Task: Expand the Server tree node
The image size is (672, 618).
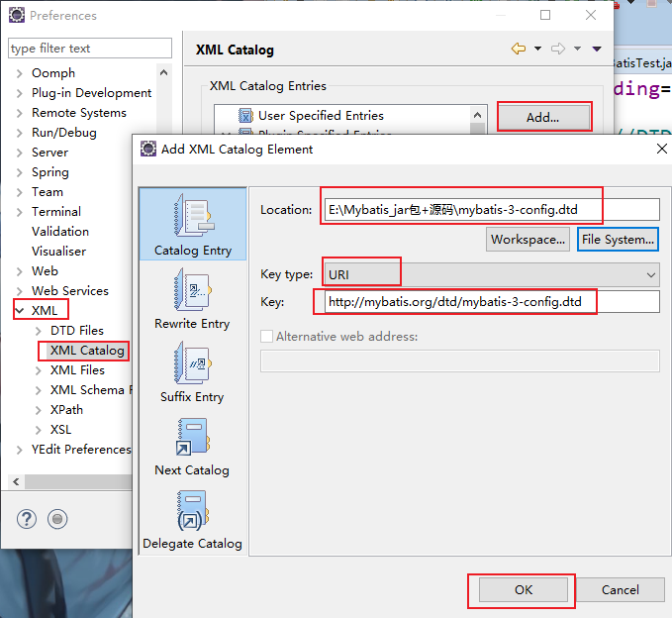Action: click(x=19, y=153)
